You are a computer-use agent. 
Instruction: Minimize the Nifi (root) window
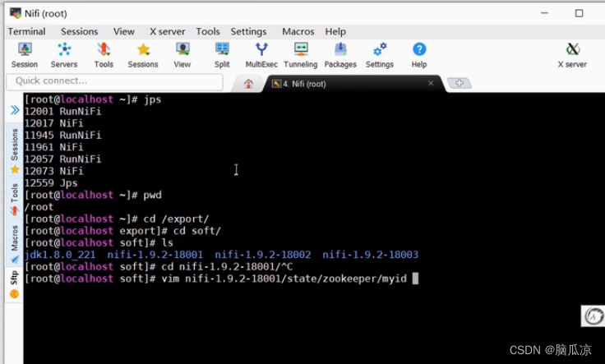544,13
